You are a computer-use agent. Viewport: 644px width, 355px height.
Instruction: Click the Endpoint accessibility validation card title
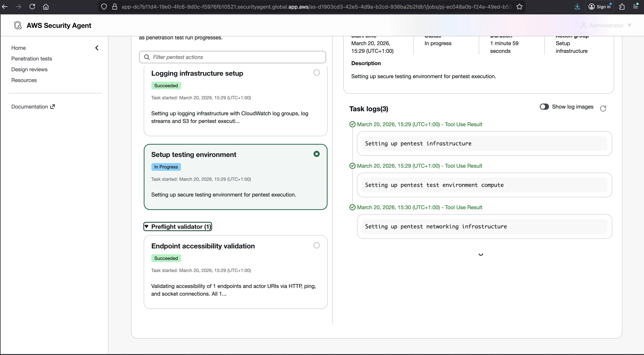[203, 246]
